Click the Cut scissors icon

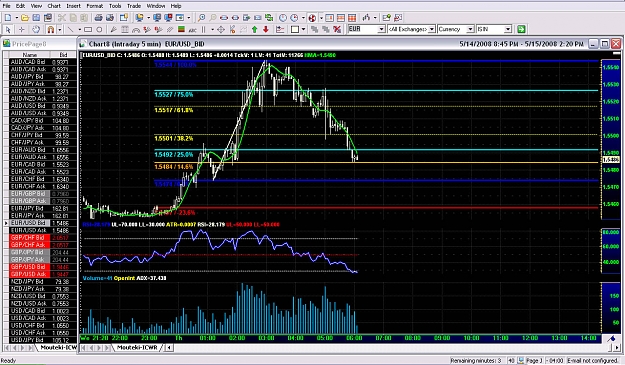click(61, 18)
